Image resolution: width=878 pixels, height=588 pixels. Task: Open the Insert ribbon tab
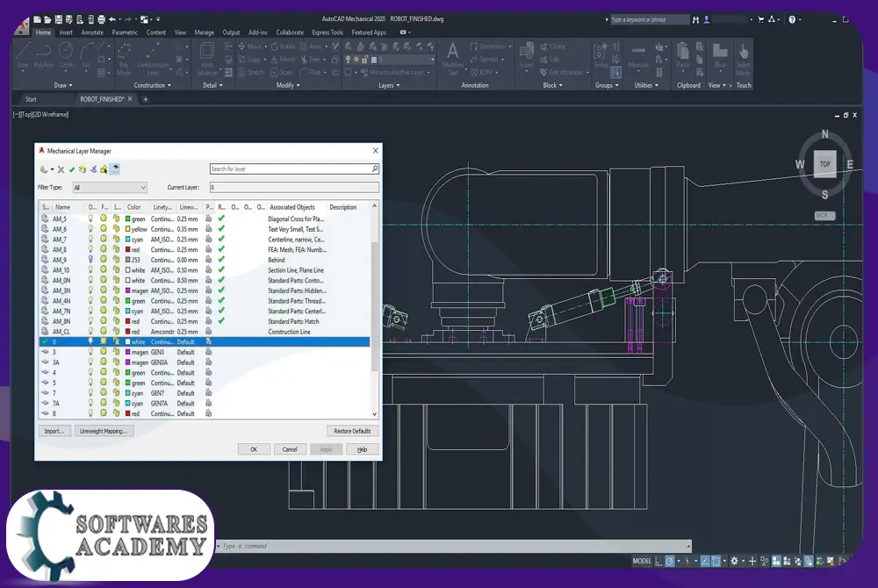click(66, 32)
